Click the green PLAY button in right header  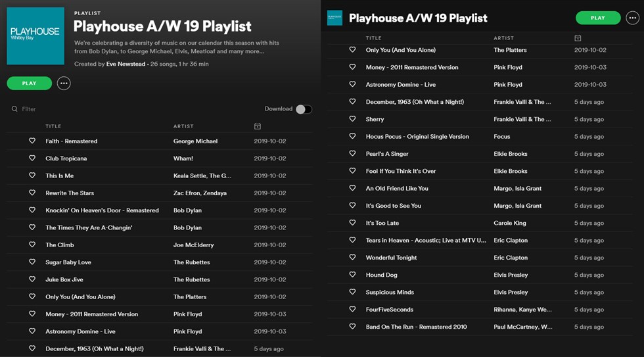pos(598,18)
